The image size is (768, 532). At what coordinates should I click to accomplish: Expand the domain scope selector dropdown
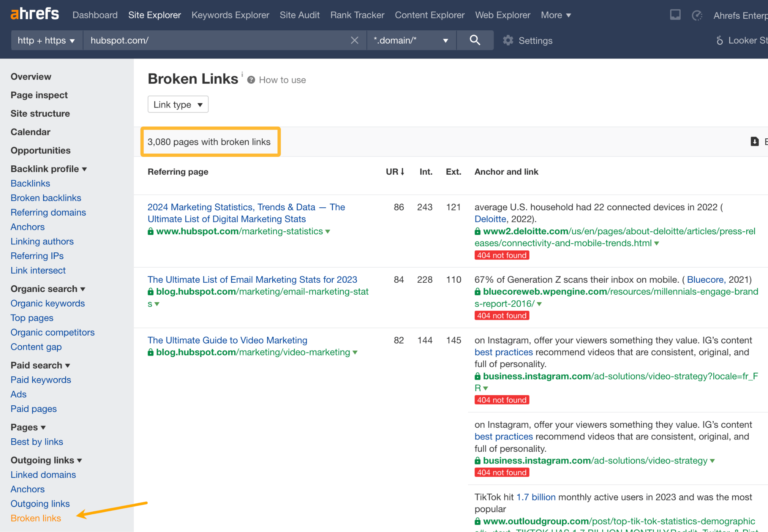[445, 40]
